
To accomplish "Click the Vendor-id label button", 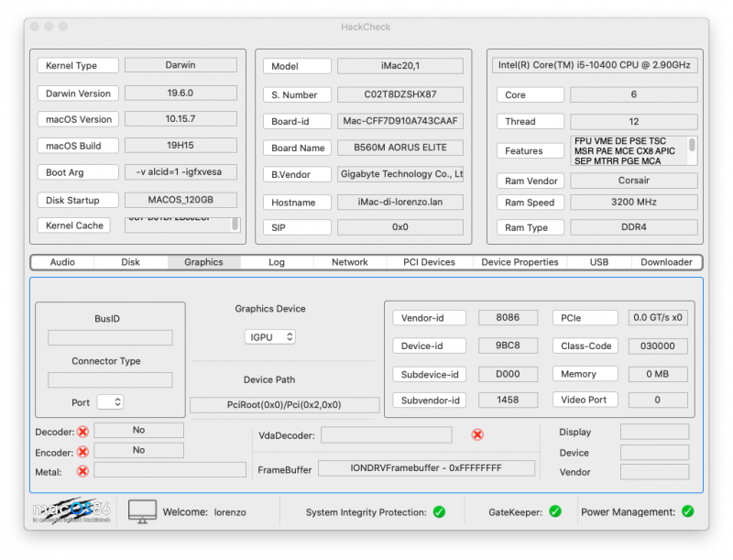I will [429, 318].
